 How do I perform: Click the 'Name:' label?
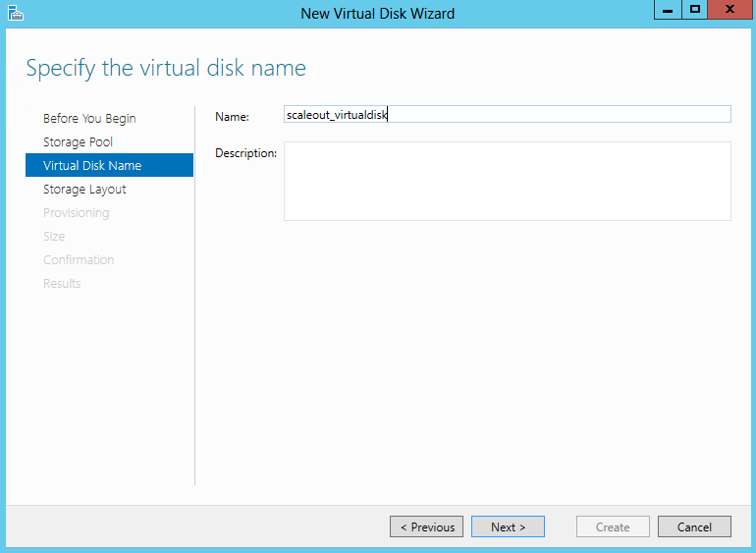point(232,117)
